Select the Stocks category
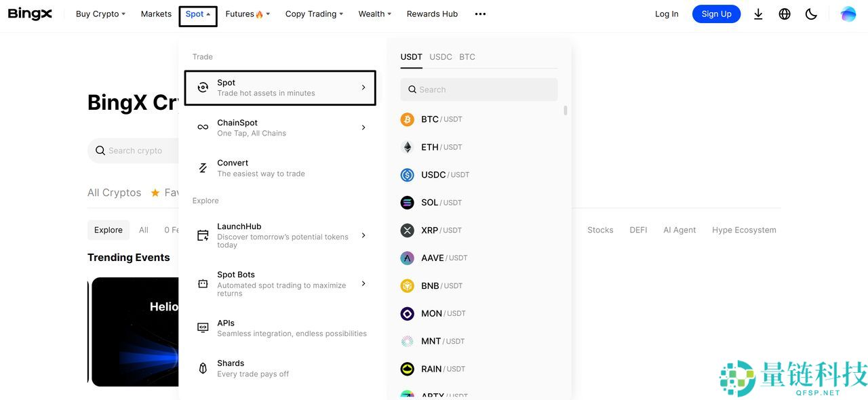Image resolution: width=868 pixels, height=400 pixels. click(x=600, y=230)
